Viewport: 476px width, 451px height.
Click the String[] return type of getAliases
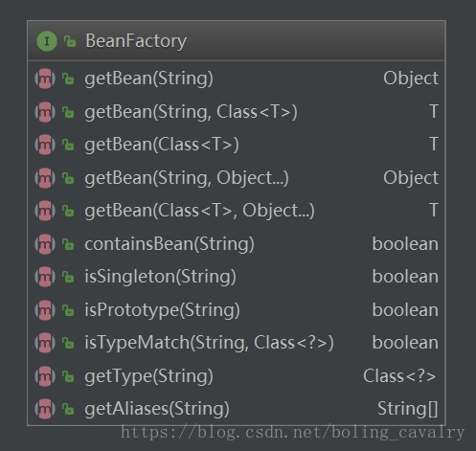(x=408, y=409)
